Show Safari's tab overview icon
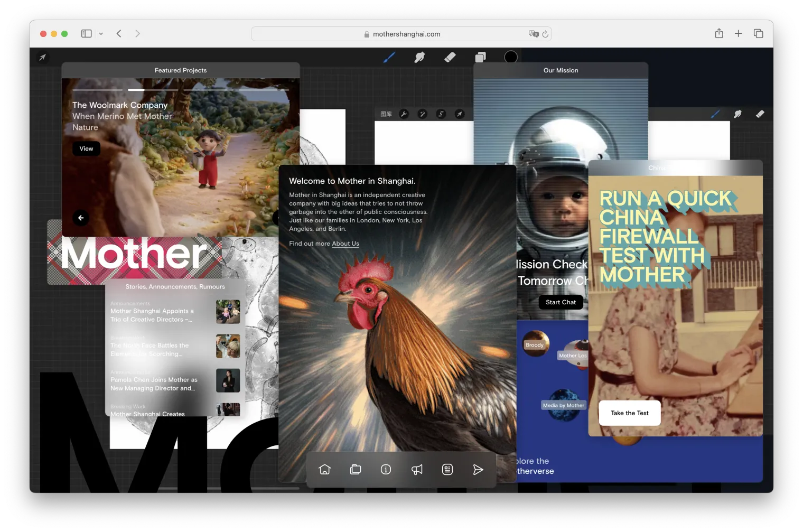 (x=759, y=33)
